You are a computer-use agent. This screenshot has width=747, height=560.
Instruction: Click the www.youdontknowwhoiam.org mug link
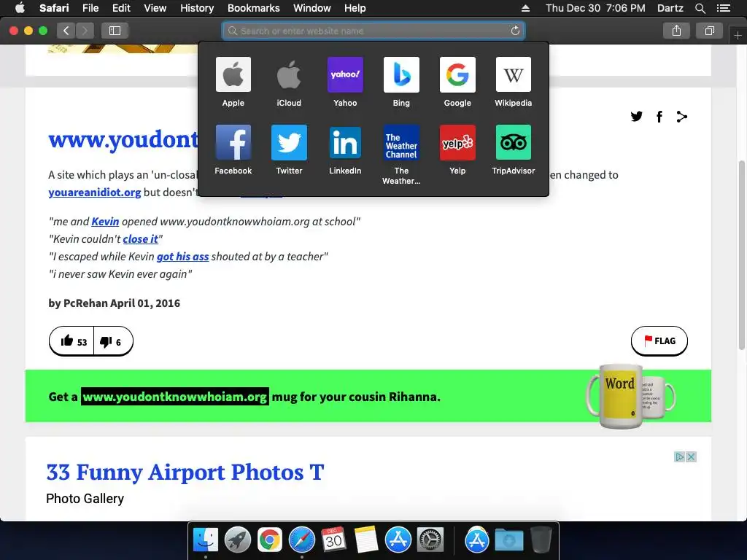click(175, 397)
